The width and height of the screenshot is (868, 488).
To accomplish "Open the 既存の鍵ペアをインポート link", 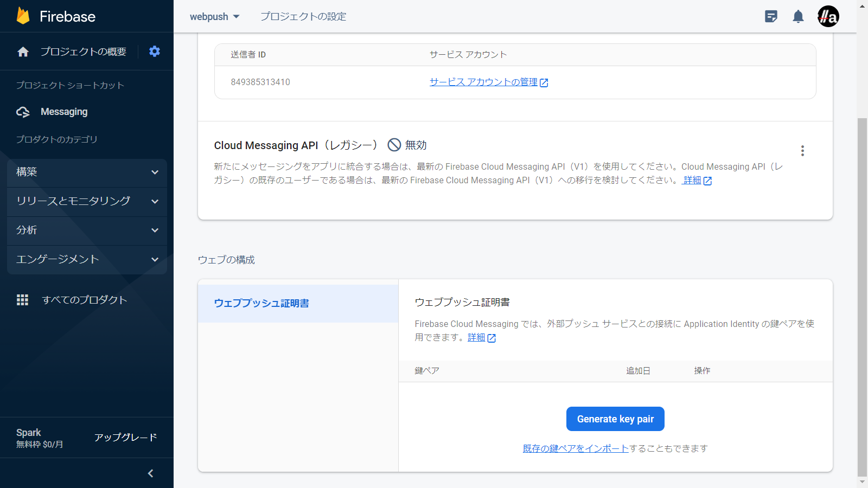I will [x=576, y=448].
